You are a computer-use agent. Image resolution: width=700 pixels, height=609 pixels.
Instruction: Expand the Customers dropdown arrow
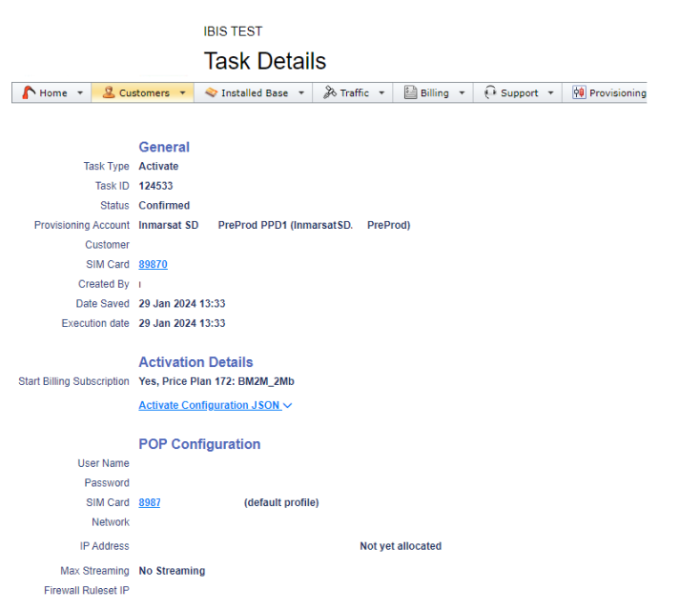(182, 93)
